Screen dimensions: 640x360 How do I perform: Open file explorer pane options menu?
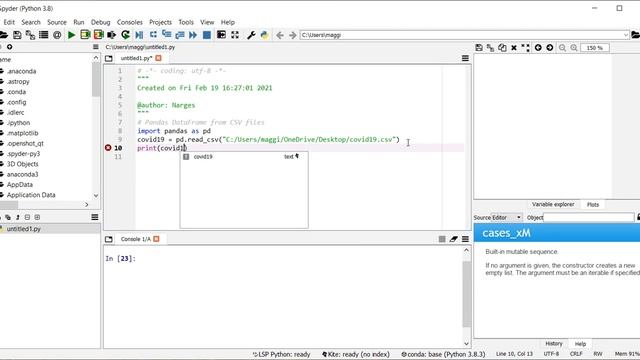tap(96, 47)
